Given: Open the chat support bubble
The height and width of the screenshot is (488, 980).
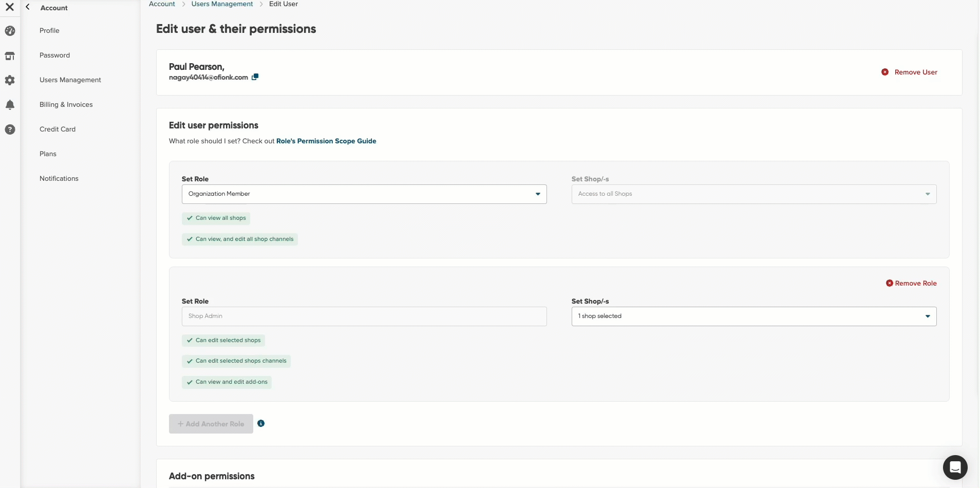Looking at the screenshot, I should pyautogui.click(x=955, y=467).
